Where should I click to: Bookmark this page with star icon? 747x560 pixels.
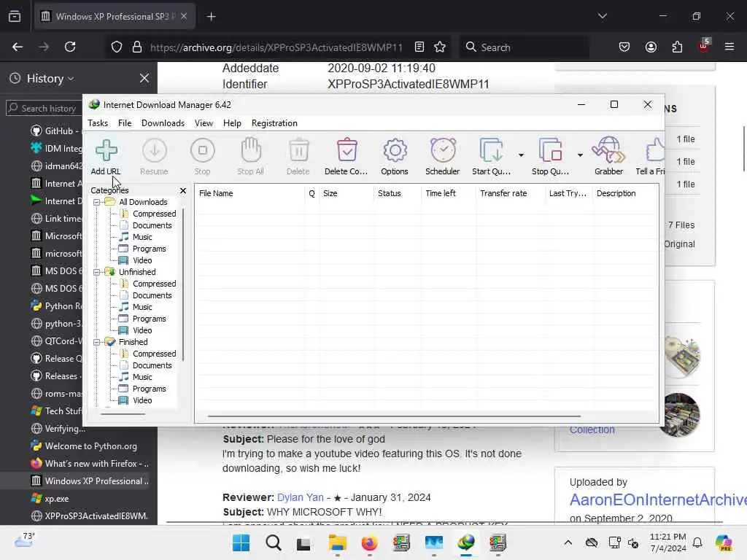440,47
